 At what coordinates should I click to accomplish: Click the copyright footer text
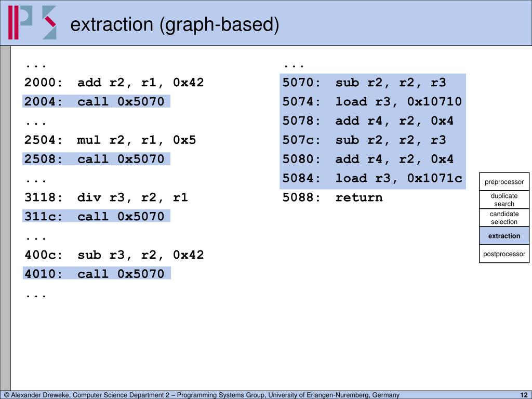(202, 395)
